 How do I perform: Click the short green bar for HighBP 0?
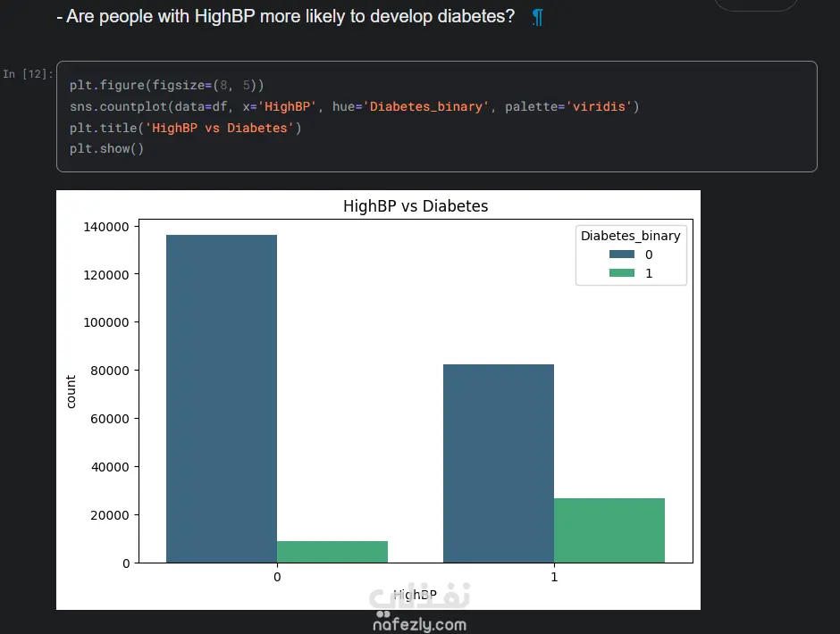[332, 552]
